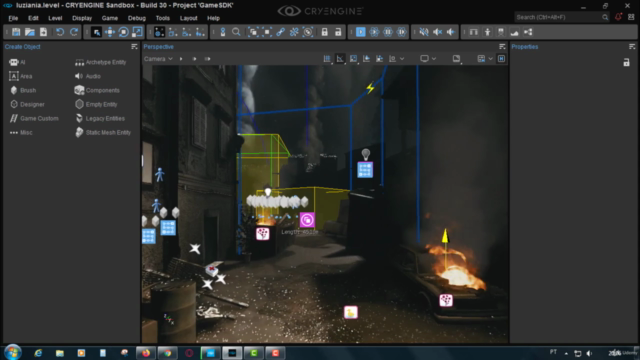
Task: Redo the last undone action
Action: (x=74, y=32)
